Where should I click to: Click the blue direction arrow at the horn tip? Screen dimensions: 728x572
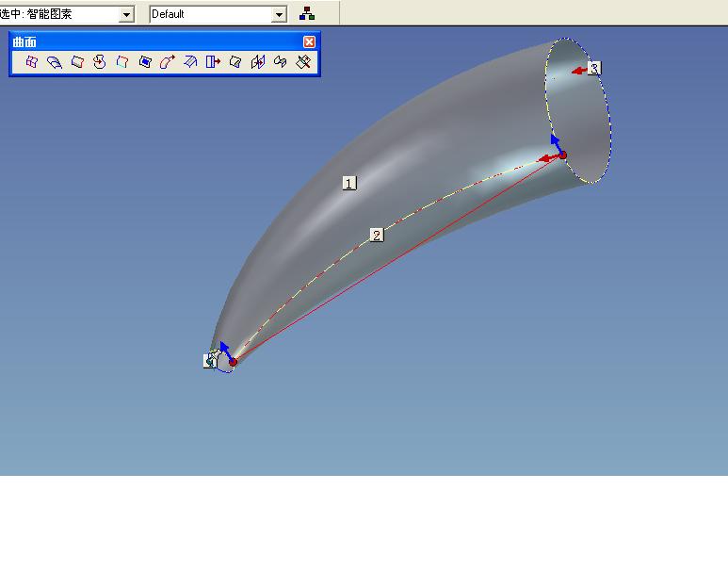(x=226, y=350)
